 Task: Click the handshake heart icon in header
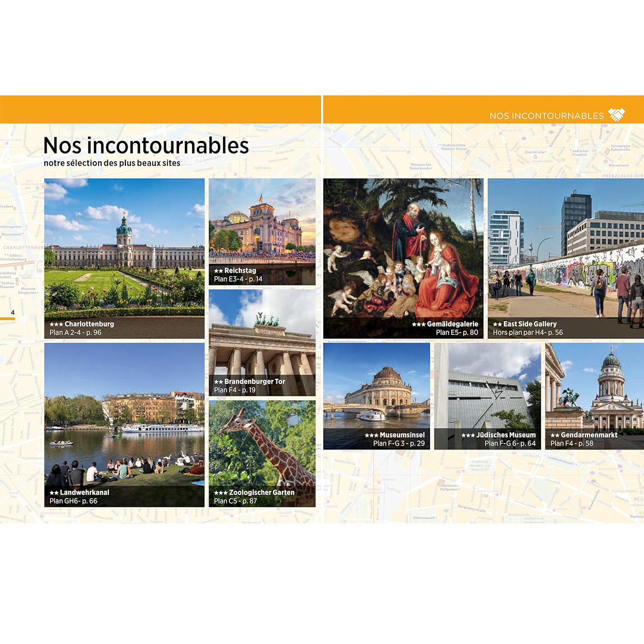point(617,115)
